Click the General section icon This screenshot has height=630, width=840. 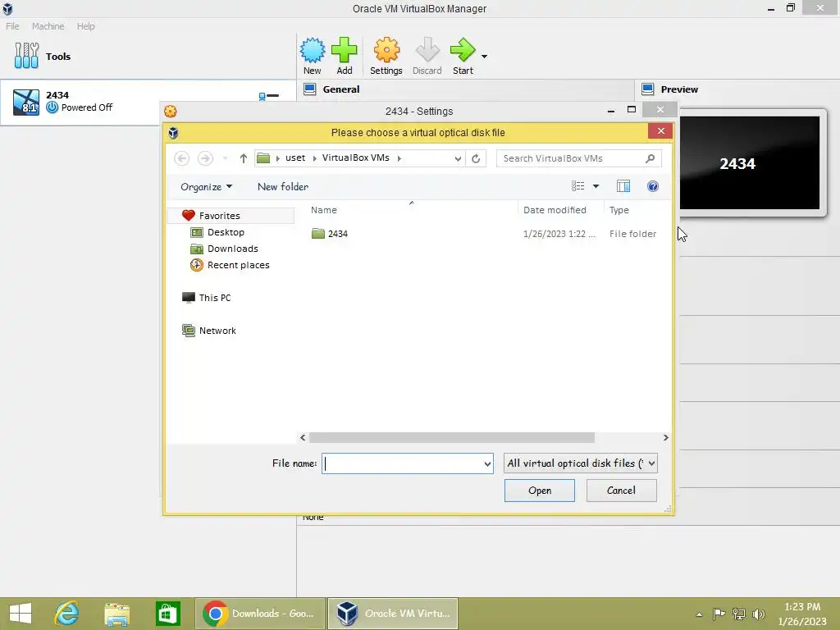(309, 89)
